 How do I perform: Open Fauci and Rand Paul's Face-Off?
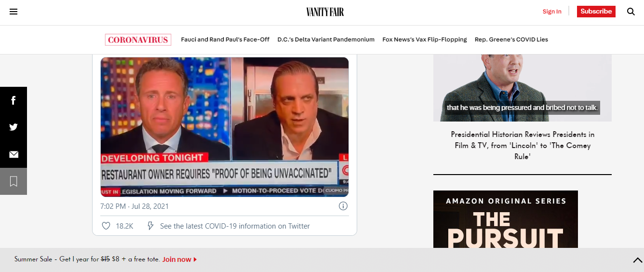click(225, 40)
